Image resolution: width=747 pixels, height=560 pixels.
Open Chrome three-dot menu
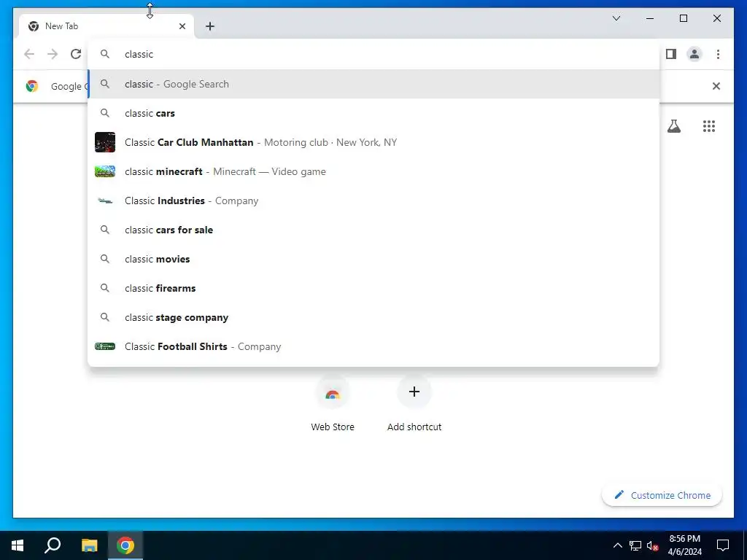coord(718,54)
